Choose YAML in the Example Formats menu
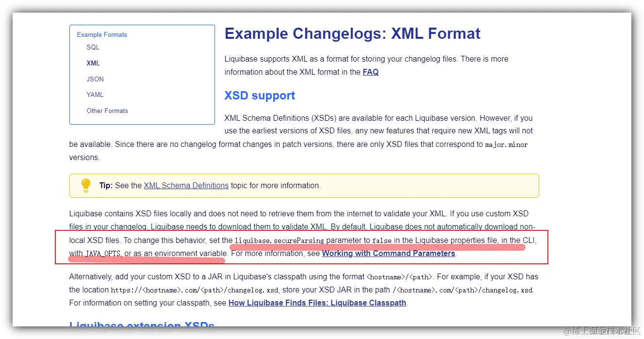Viewport: 644px width, 339px height. (x=95, y=95)
